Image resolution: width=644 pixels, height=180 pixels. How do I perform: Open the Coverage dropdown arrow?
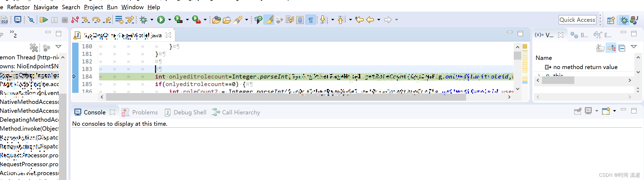[x=187, y=20]
